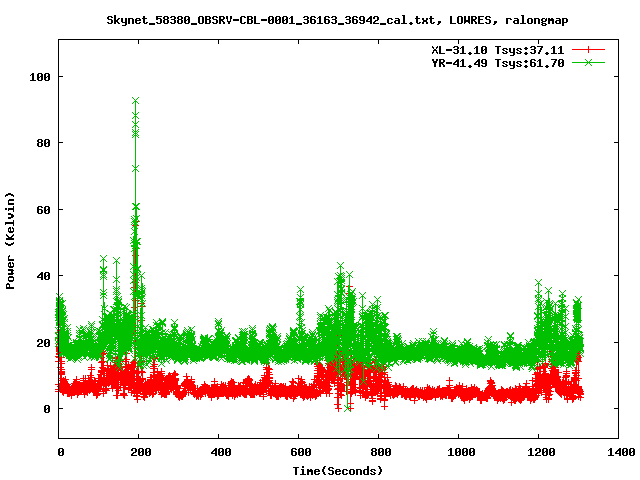This screenshot has height=480, width=640.
Task: Click the 400 tick label on x-axis
Action: click(220, 453)
